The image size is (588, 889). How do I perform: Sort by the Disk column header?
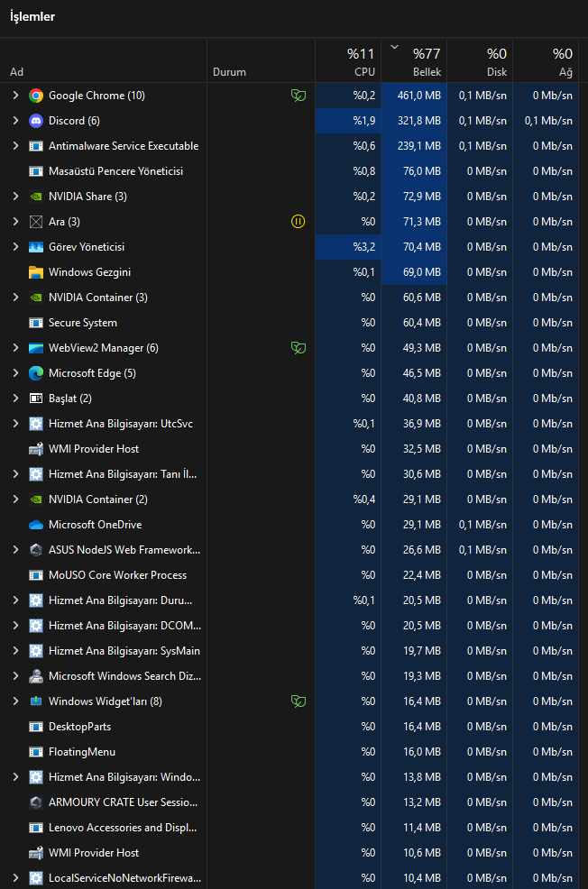coord(480,60)
